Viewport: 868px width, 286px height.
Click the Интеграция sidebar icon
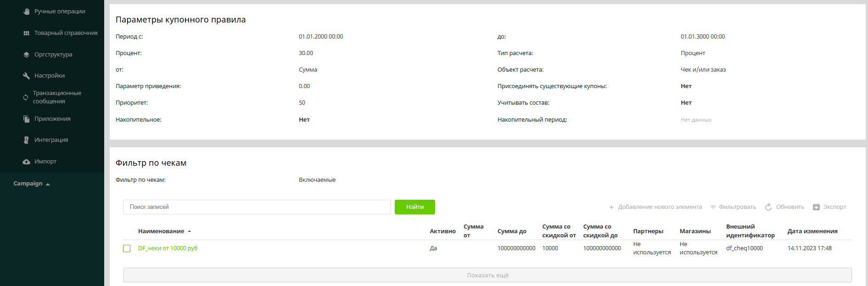pos(27,140)
